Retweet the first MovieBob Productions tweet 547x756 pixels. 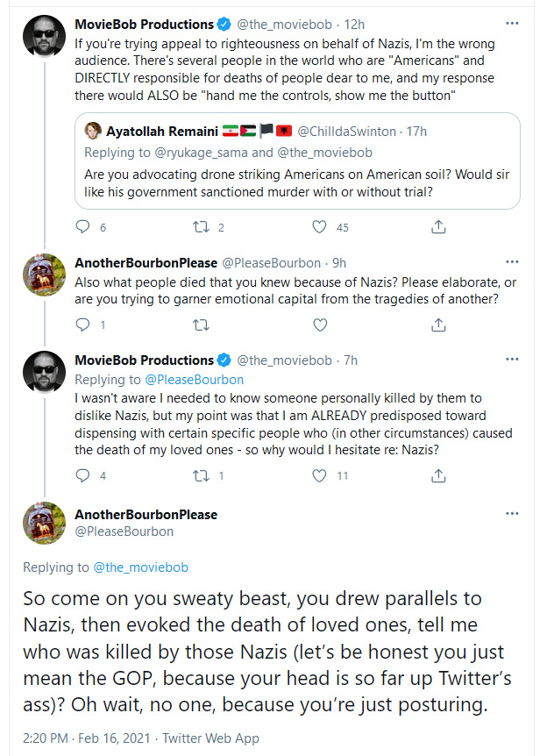click(x=201, y=226)
